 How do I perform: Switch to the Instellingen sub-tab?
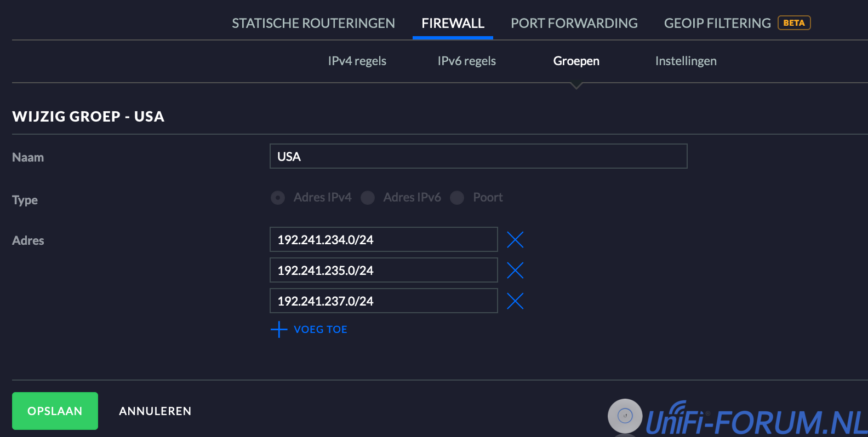tap(686, 61)
